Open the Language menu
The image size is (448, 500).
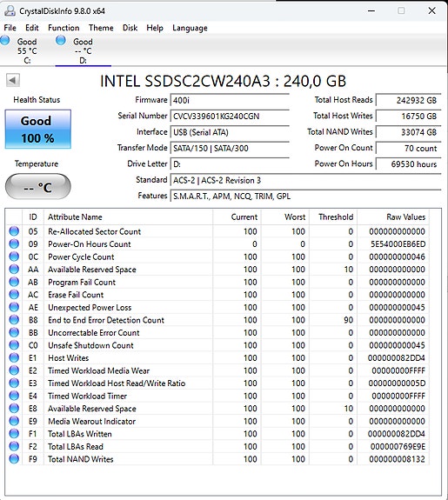point(190,28)
